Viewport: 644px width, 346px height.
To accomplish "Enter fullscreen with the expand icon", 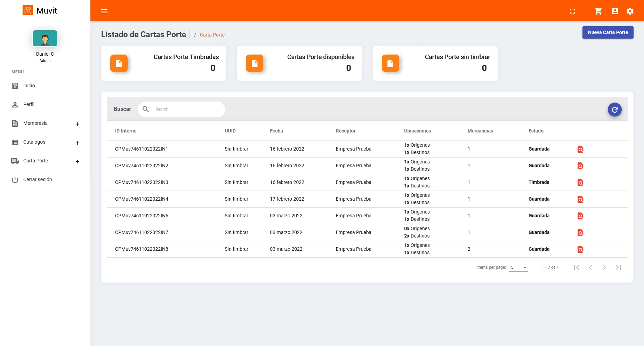I will coord(572,11).
